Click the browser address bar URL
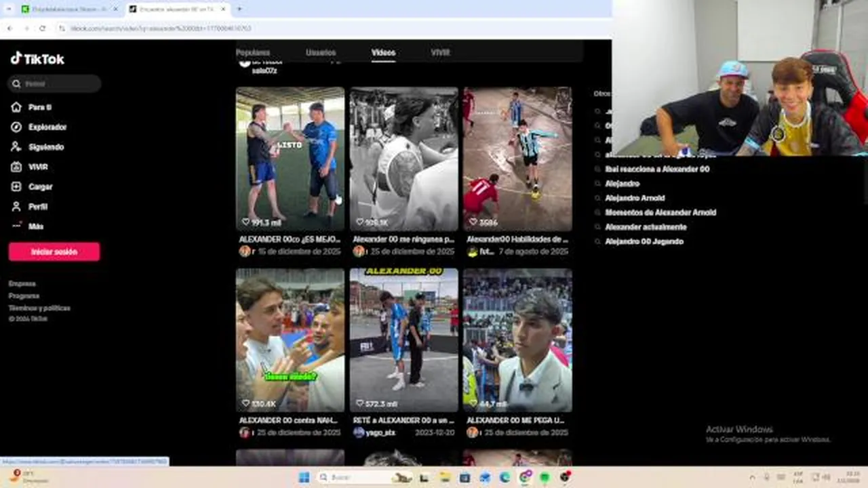 (x=161, y=28)
